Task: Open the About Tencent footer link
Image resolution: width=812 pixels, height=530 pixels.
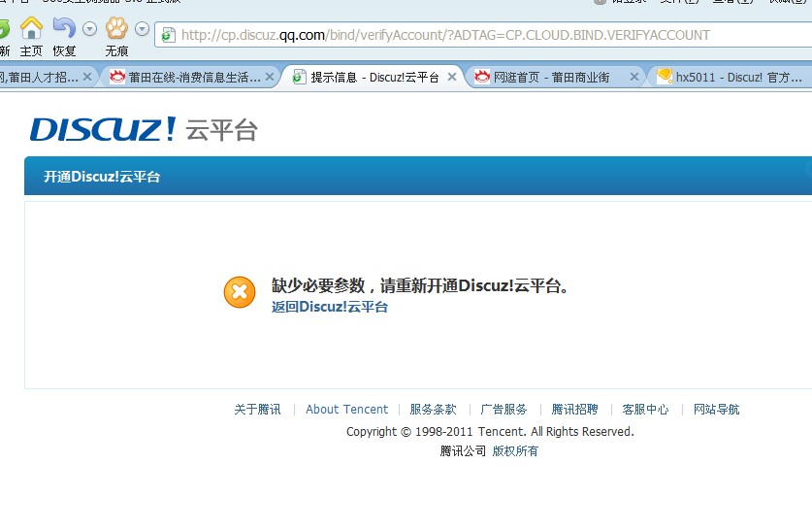Action: click(x=346, y=410)
